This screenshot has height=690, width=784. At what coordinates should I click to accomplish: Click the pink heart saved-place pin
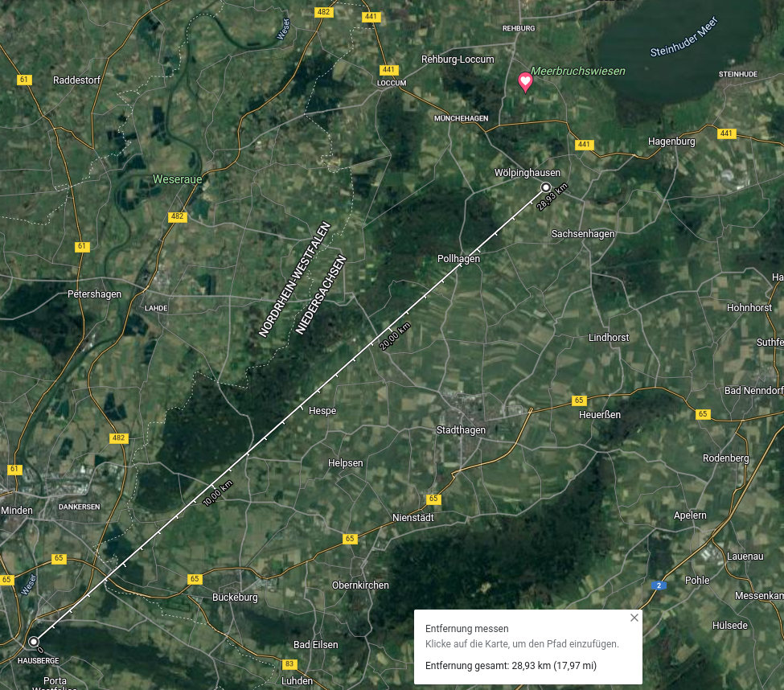pyautogui.click(x=524, y=81)
